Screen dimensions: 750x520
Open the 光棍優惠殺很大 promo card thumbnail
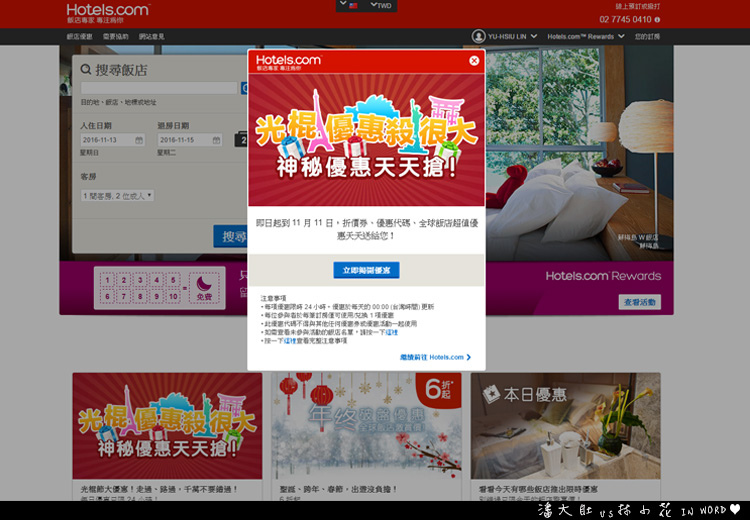[167, 426]
